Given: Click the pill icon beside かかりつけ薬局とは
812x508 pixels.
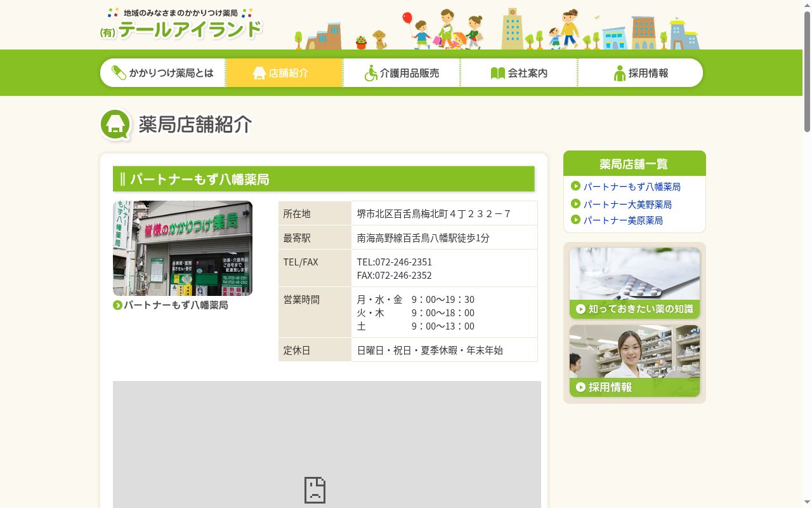Looking at the screenshot, I should click(119, 73).
